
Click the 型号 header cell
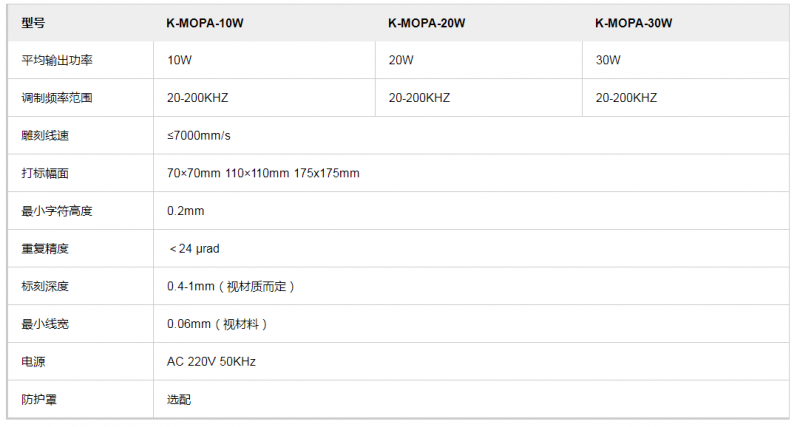[34, 23]
